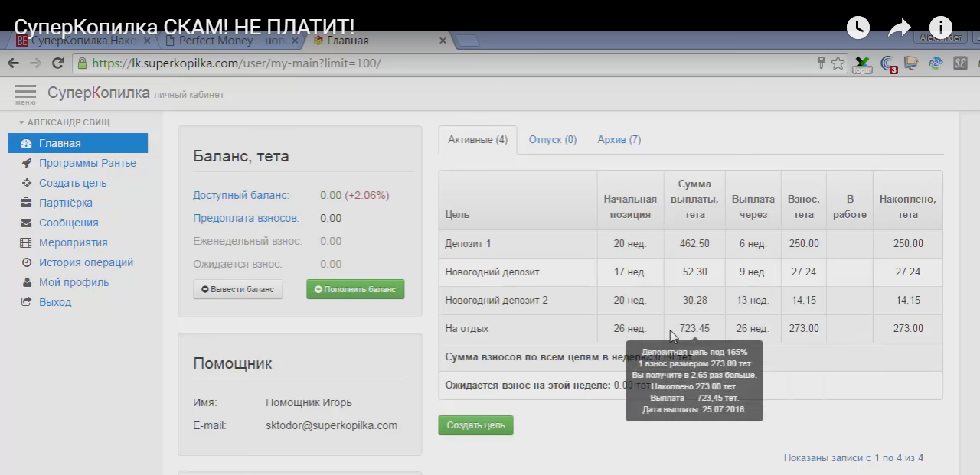Image resolution: width=980 pixels, height=475 pixels.
Task: Click the Share arrow icon
Action: tap(900, 28)
